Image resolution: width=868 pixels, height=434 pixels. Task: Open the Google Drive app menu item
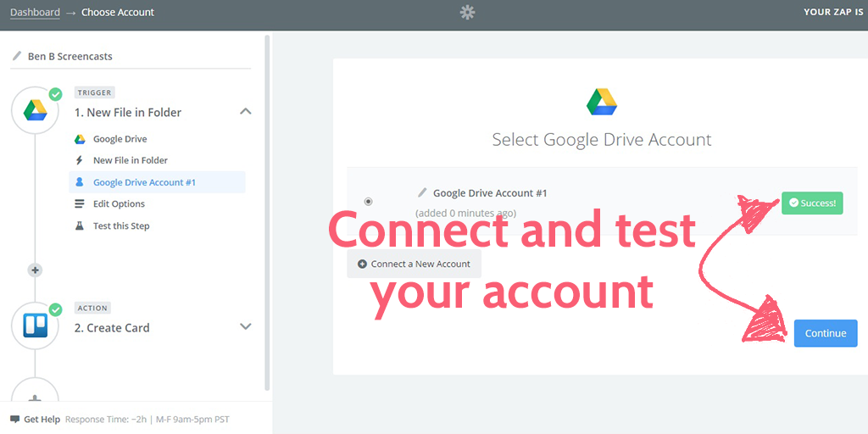click(x=120, y=139)
